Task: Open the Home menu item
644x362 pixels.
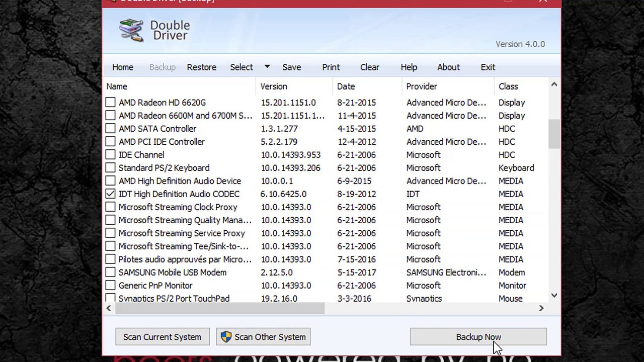Action: (x=123, y=67)
